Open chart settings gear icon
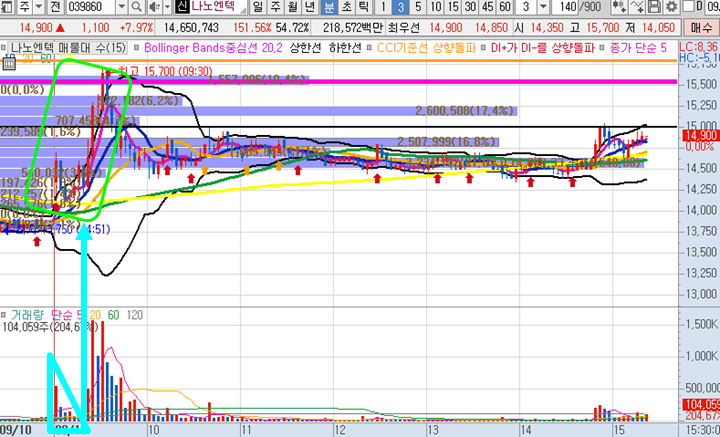This screenshot has height=437, width=720. click(x=672, y=7)
